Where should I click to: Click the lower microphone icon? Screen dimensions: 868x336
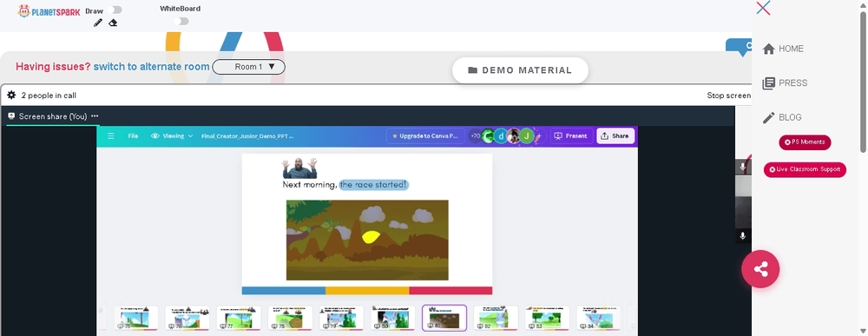[x=742, y=236]
